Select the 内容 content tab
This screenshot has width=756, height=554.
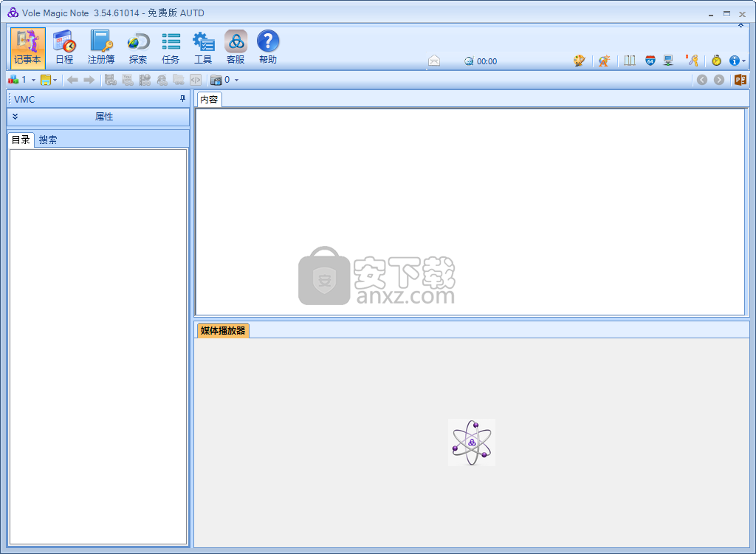pyautogui.click(x=209, y=100)
